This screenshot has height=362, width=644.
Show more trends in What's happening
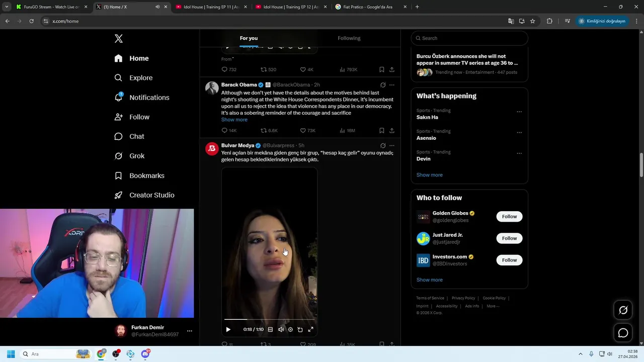(x=430, y=175)
